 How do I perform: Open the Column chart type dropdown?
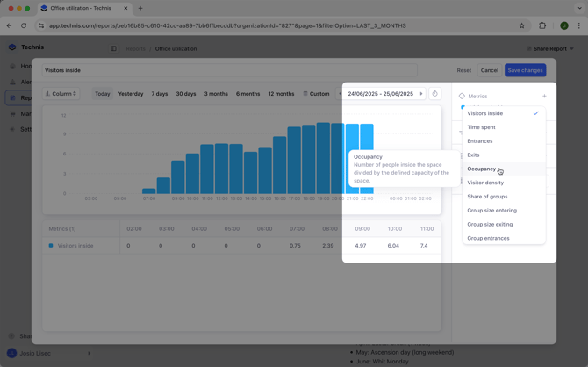tap(61, 94)
